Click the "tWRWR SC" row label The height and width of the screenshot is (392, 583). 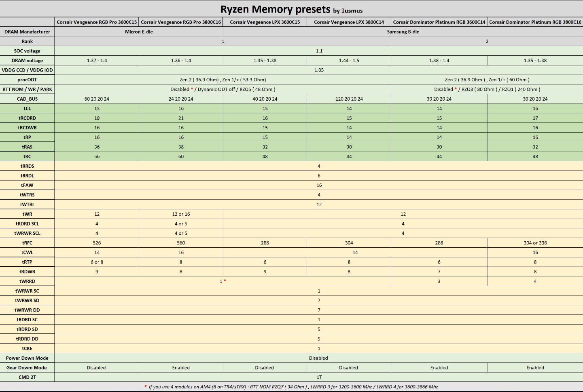[x=27, y=291]
